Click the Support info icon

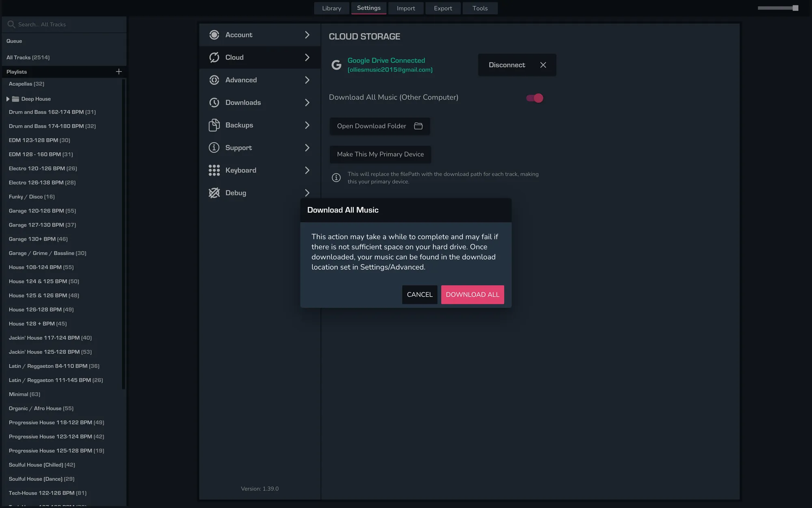(214, 148)
